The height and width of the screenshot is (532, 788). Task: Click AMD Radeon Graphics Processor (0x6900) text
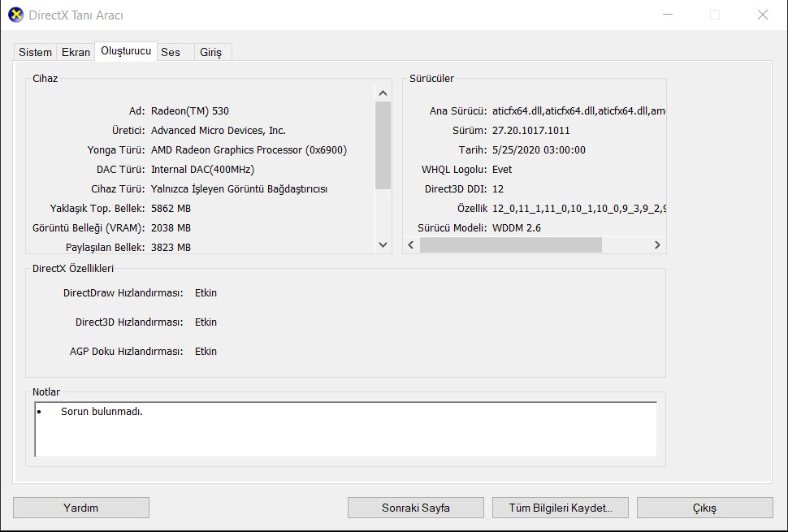click(x=249, y=150)
